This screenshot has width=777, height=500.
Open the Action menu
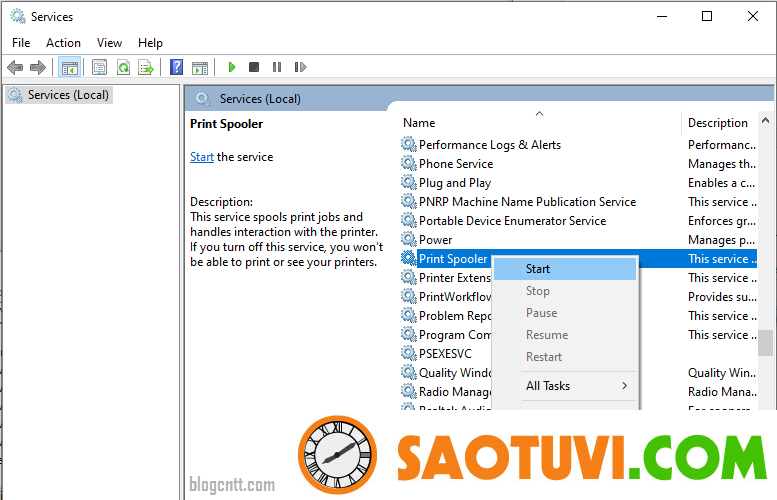[63, 43]
